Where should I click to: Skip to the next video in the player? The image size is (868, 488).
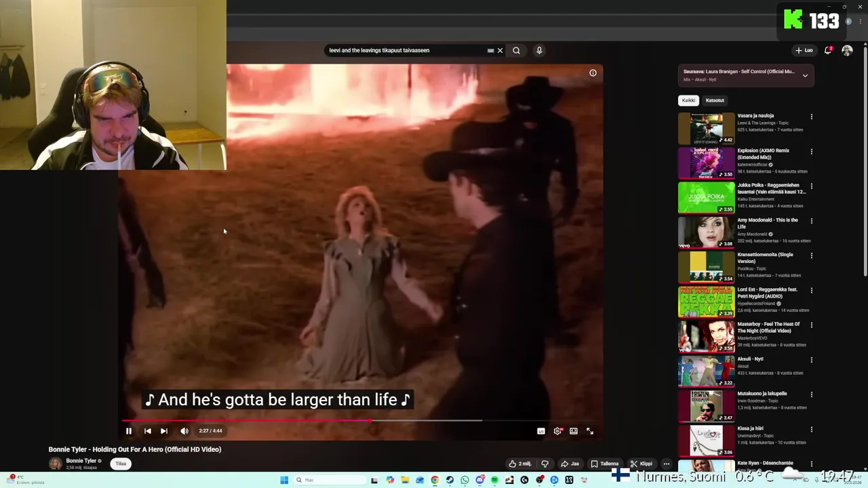[x=163, y=431]
